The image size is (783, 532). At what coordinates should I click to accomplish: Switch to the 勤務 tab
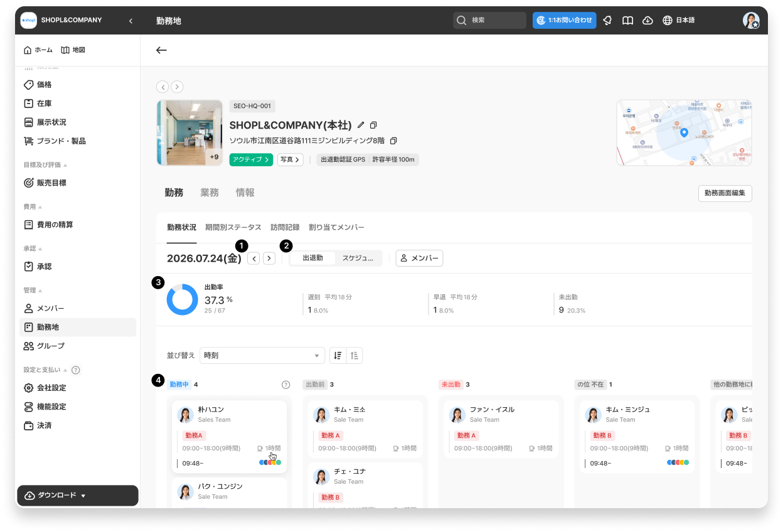(174, 193)
